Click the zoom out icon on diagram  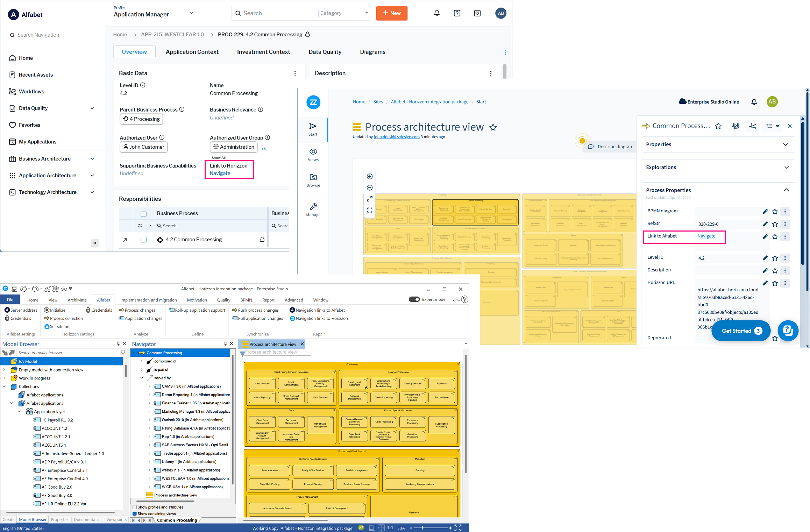pos(370,187)
